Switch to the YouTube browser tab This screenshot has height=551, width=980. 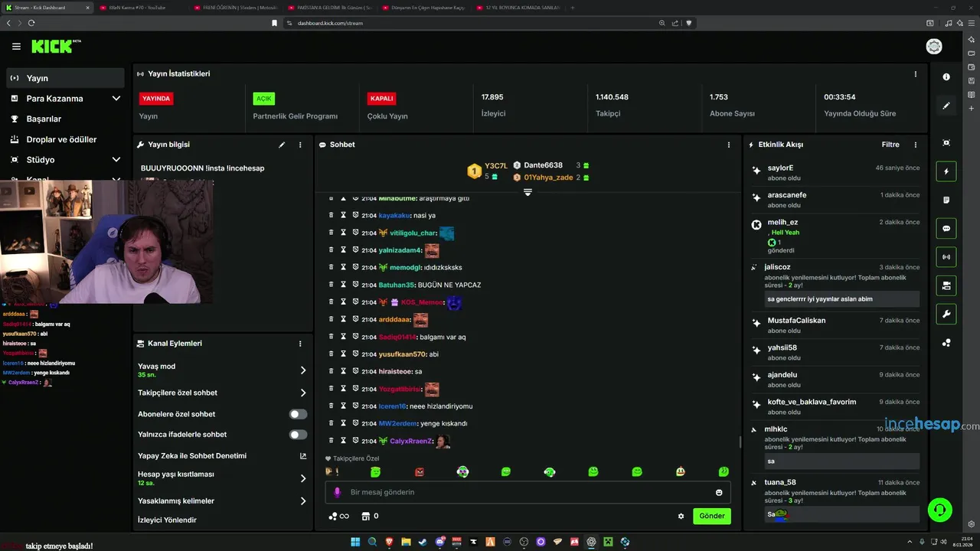pos(140,8)
